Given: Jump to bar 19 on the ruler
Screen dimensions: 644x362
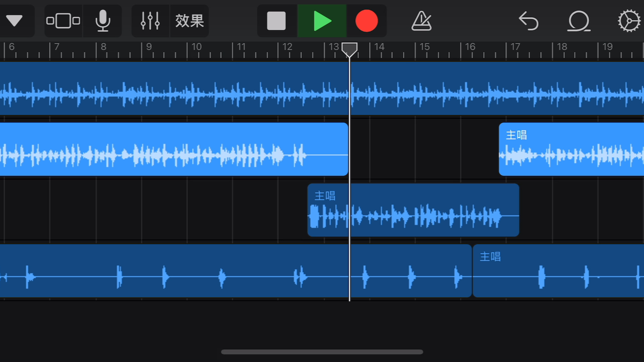Looking at the screenshot, I should pos(608,47).
